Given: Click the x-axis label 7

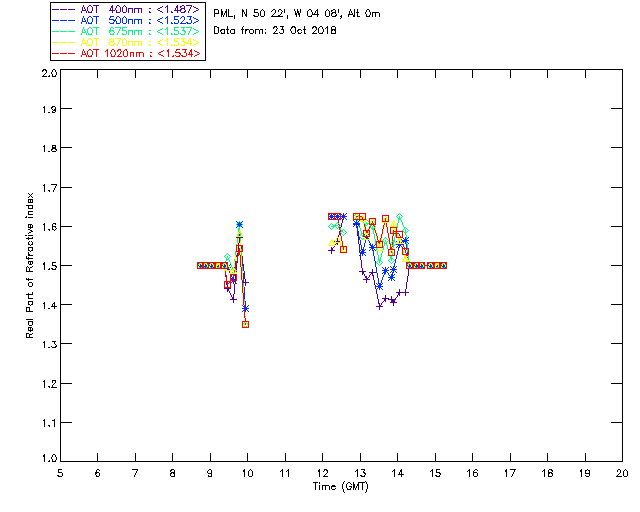Looking at the screenshot, I should click(x=135, y=473).
